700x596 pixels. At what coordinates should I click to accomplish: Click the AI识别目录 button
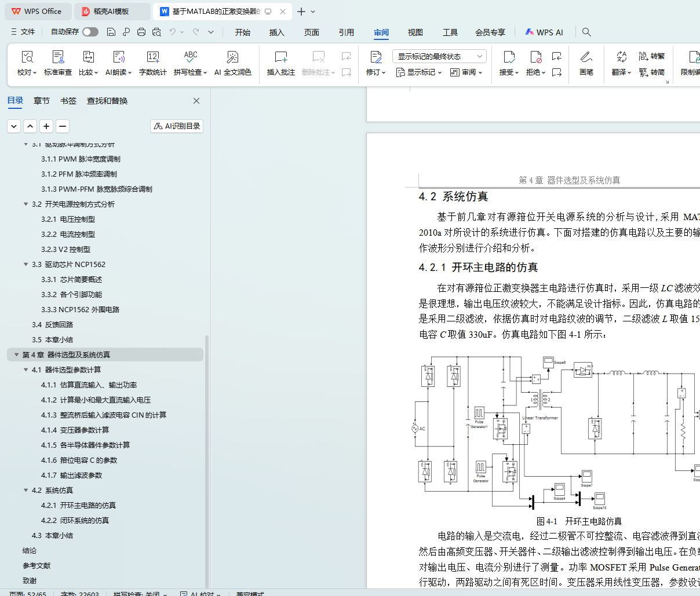177,126
